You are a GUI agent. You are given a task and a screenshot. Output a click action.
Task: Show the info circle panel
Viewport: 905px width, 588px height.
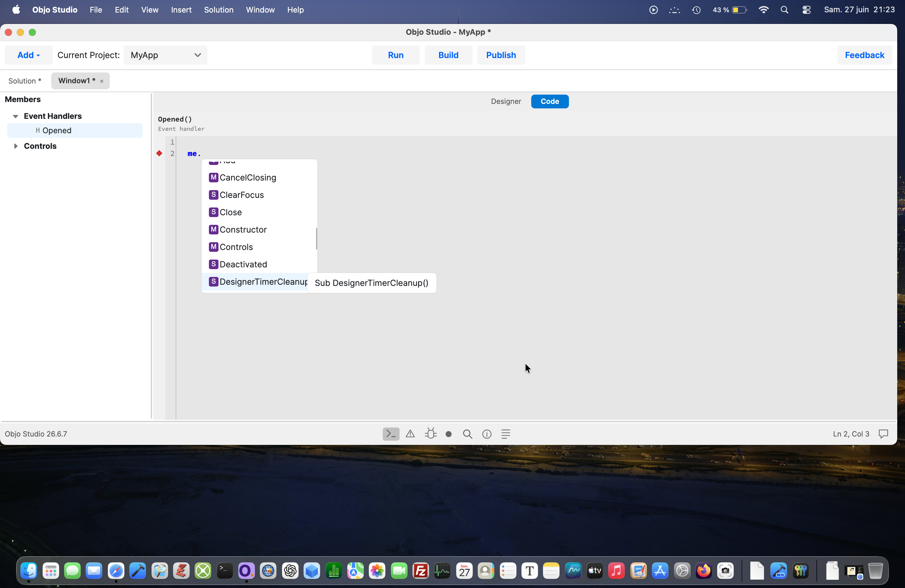[x=487, y=434]
